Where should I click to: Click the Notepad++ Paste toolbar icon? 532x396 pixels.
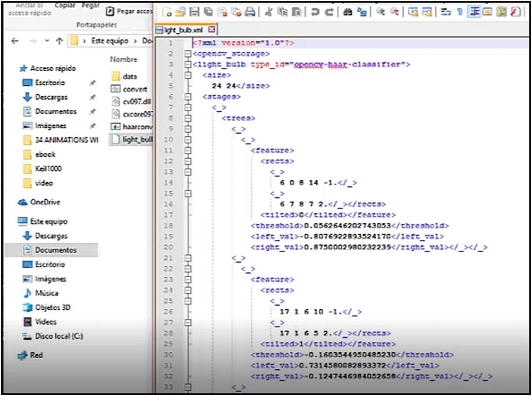296,12
